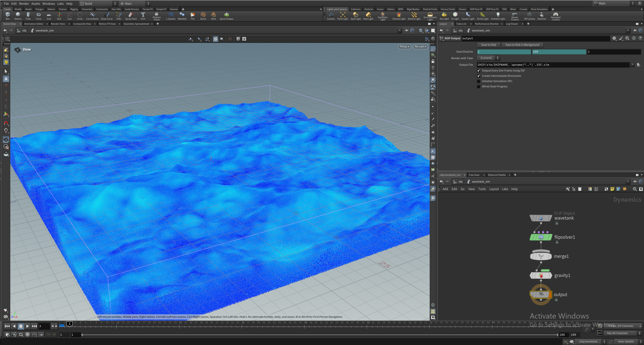Viewport: 644px width, 345px height.
Task: Enable the Initialize Simulation OPs checkbox
Action: tap(478, 81)
